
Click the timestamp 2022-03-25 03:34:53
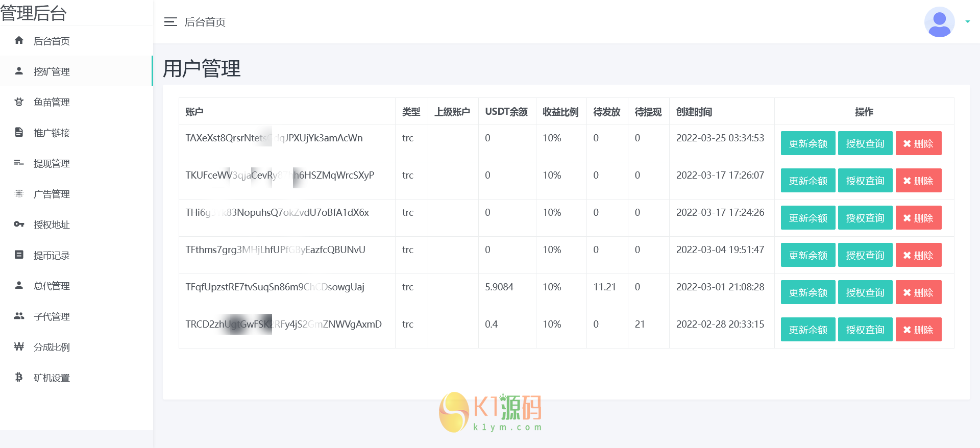tap(720, 138)
